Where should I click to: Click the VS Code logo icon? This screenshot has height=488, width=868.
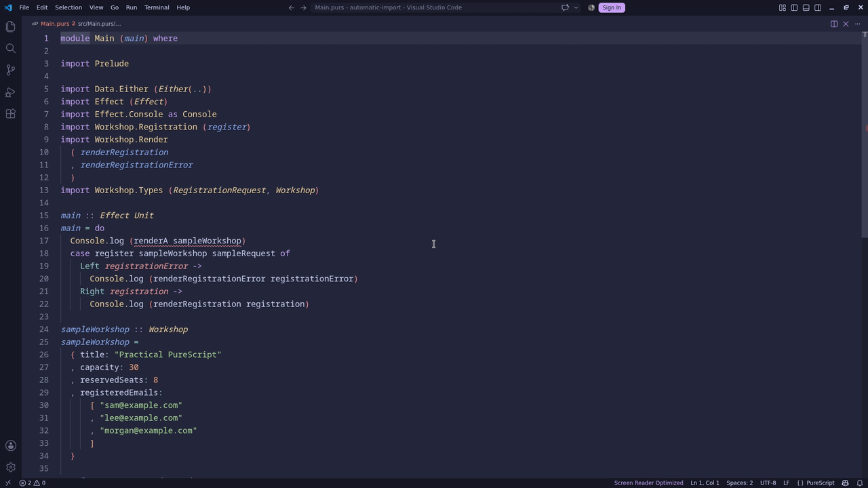coord(7,7)
